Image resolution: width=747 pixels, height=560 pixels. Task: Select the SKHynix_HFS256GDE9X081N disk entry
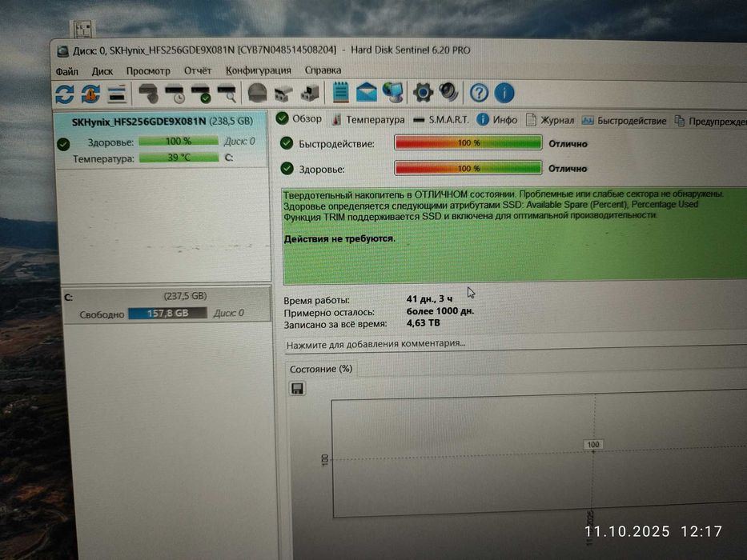point(162,139)
